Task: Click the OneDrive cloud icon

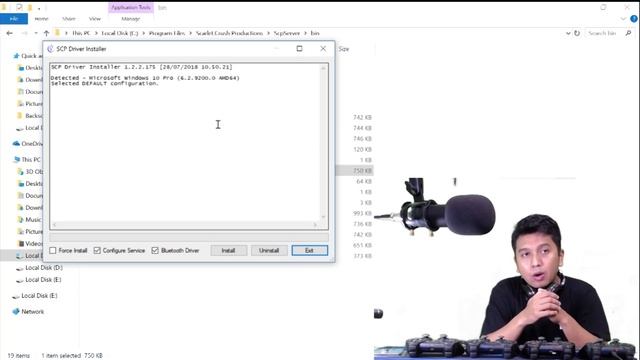Action: [16, 144]
